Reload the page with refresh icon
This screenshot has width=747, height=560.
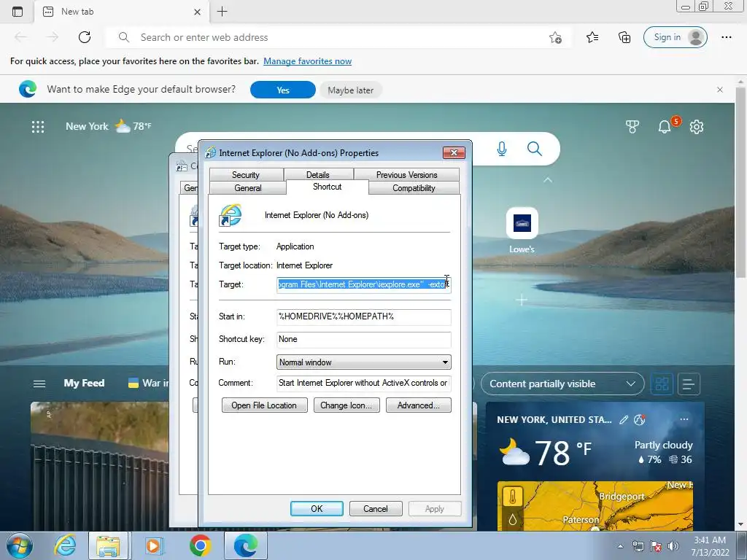tap(85, 37)
